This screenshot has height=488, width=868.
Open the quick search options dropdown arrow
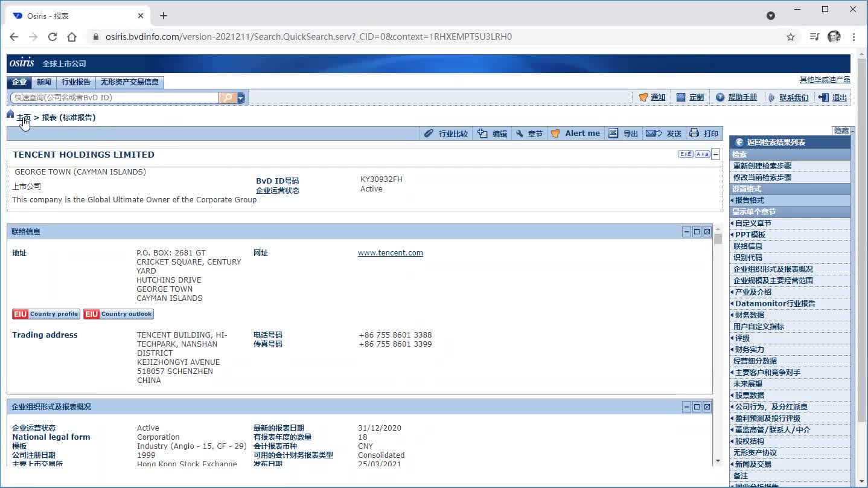241,98
